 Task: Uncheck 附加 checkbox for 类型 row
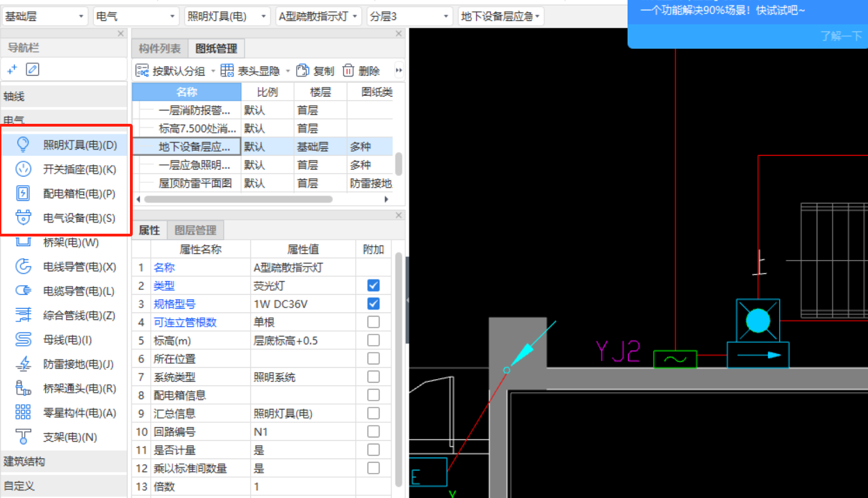click(373, 285)
